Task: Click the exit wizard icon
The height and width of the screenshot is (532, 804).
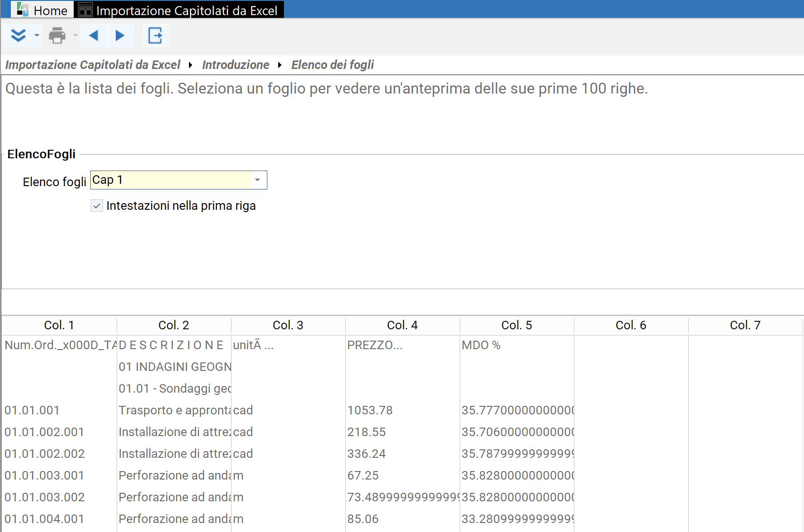Action: 155,35
